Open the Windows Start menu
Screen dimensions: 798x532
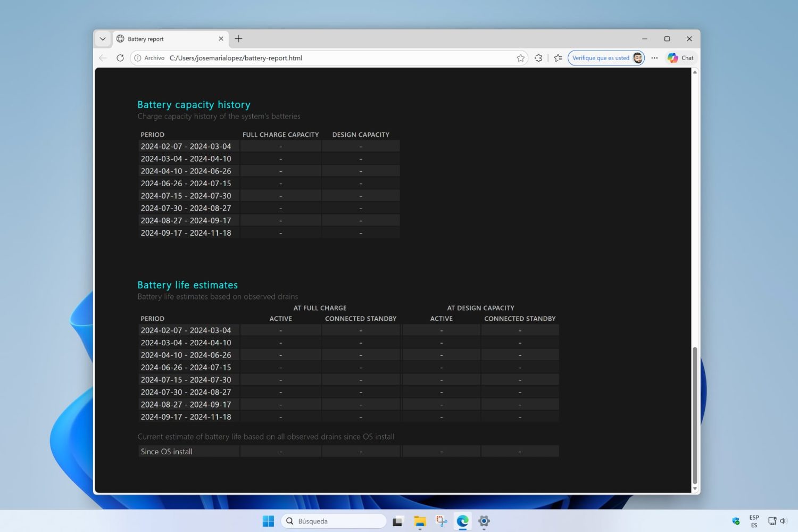(x=268, y=521)
